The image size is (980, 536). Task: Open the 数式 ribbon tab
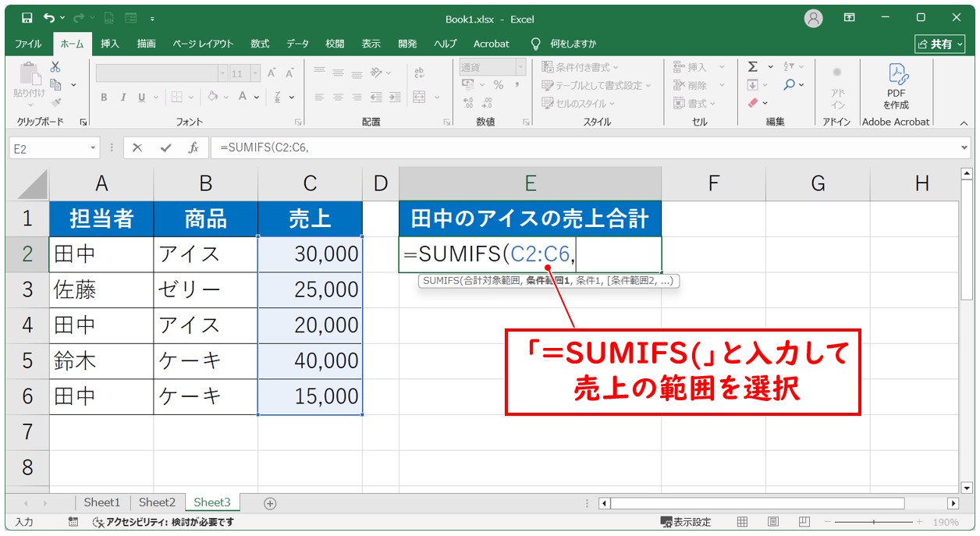click(x=260, y=44)
